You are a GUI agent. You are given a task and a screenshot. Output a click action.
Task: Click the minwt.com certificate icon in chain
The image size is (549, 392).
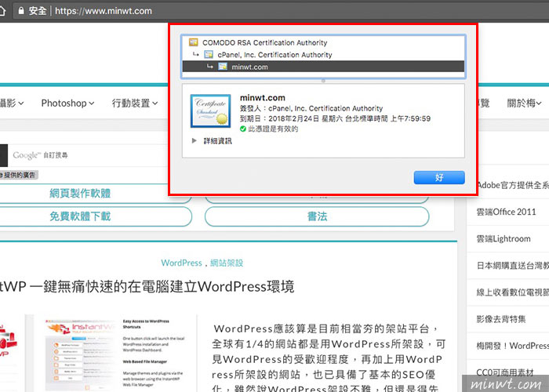pos(223,66)
